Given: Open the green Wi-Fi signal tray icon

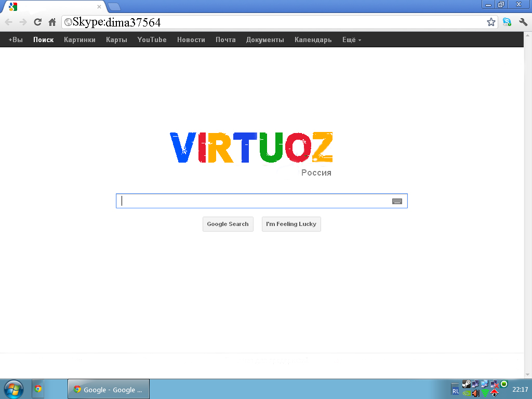Looking at the screenshot, I should [485, 393].
